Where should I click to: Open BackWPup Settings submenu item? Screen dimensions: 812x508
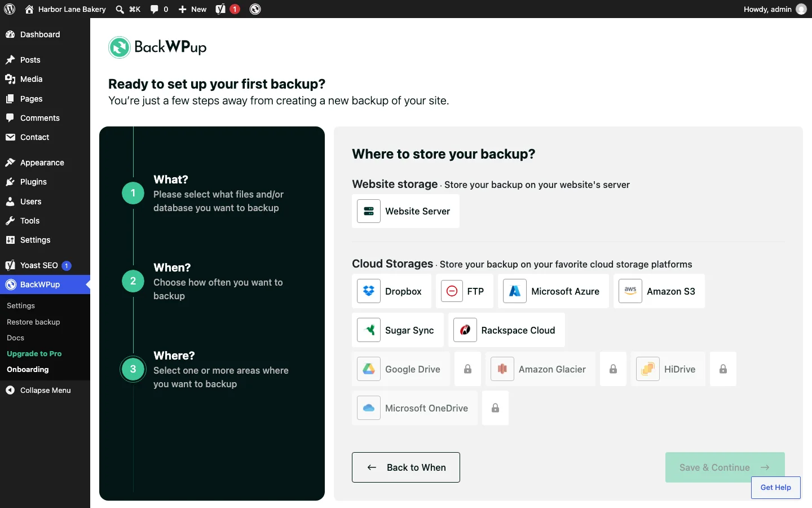coord(21,305)
